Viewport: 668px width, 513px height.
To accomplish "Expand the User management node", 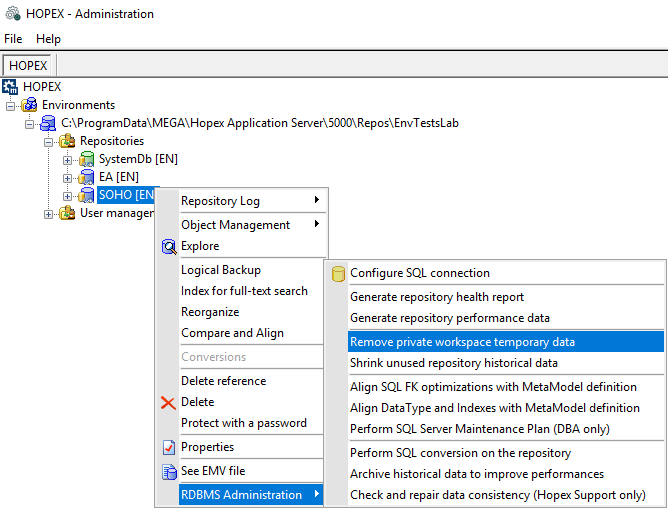I will (49, 214).
